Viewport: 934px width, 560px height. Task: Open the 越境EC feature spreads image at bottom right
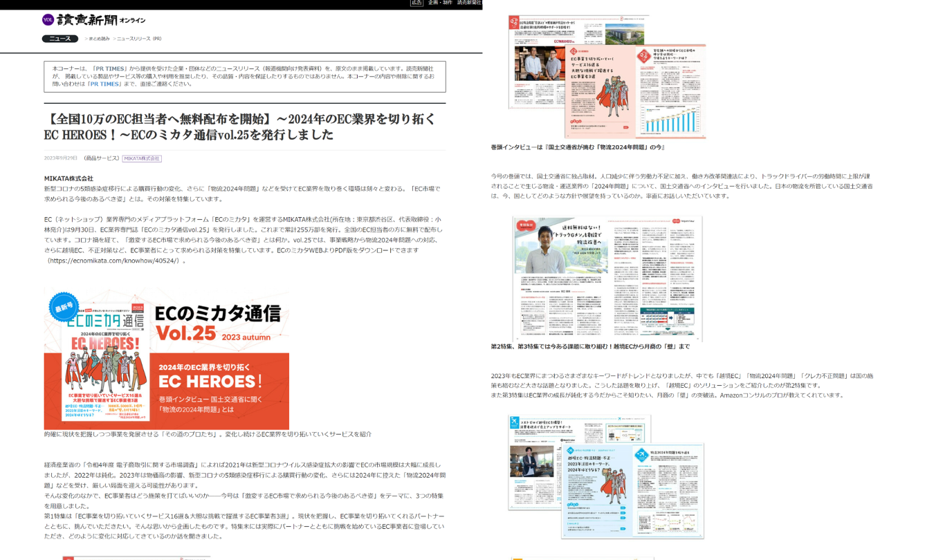point(606,477)
